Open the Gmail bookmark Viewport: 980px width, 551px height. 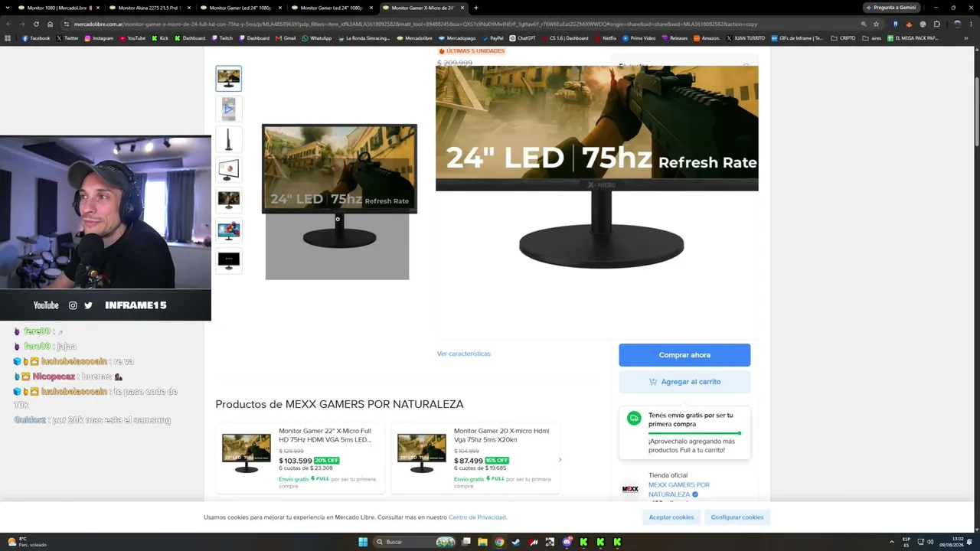pos(286,38)
